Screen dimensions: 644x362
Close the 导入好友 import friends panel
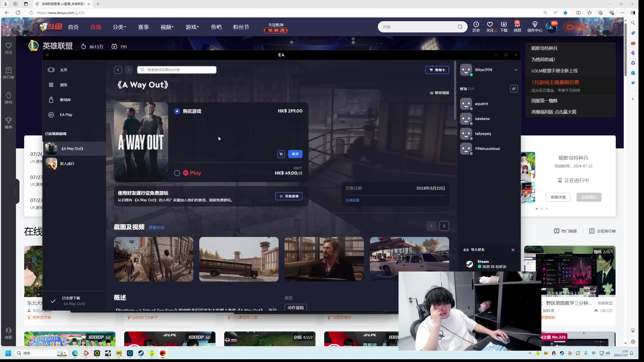(x=513, y=250)
